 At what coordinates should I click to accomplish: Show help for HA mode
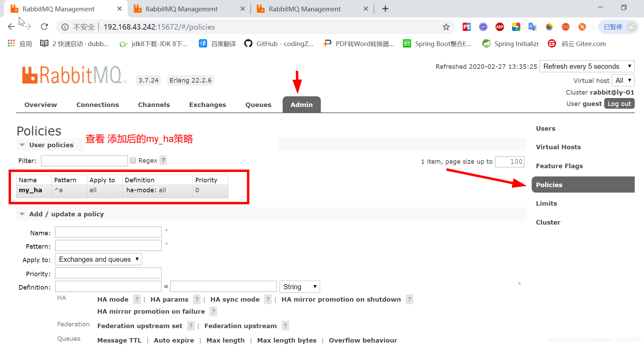137,299
